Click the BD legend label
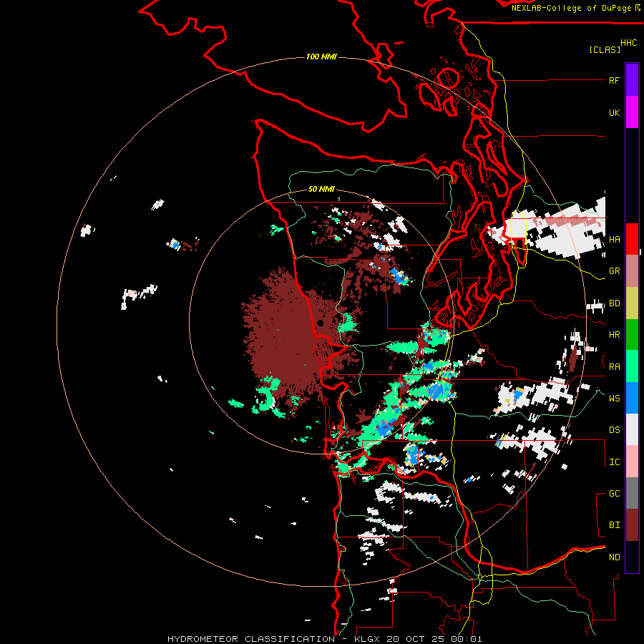This screenshot has height=644, width=644. coord(614,303)
